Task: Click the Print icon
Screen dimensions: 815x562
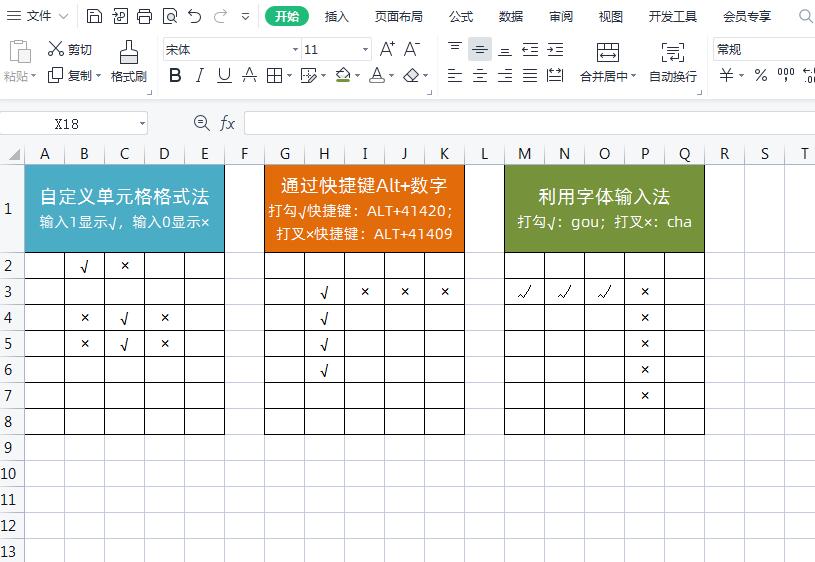Action: pos(144,17)
